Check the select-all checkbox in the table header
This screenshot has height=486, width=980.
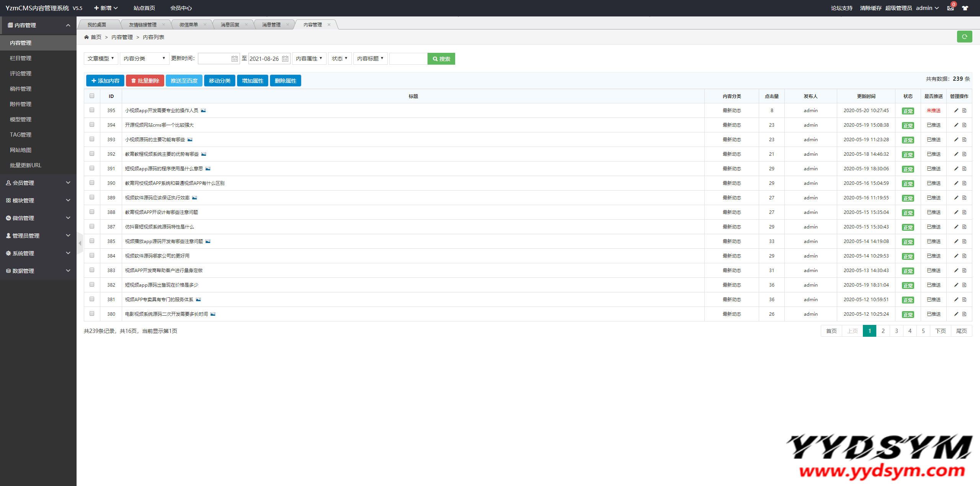92,96
